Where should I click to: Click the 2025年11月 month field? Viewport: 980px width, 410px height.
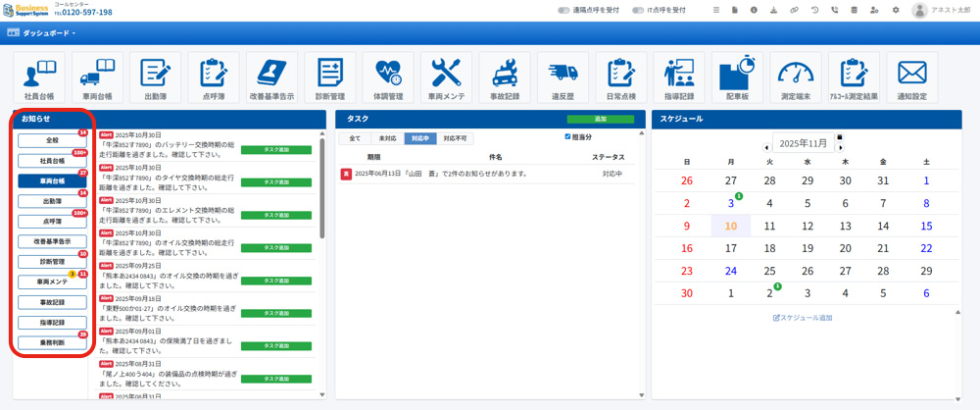[804, 143]
